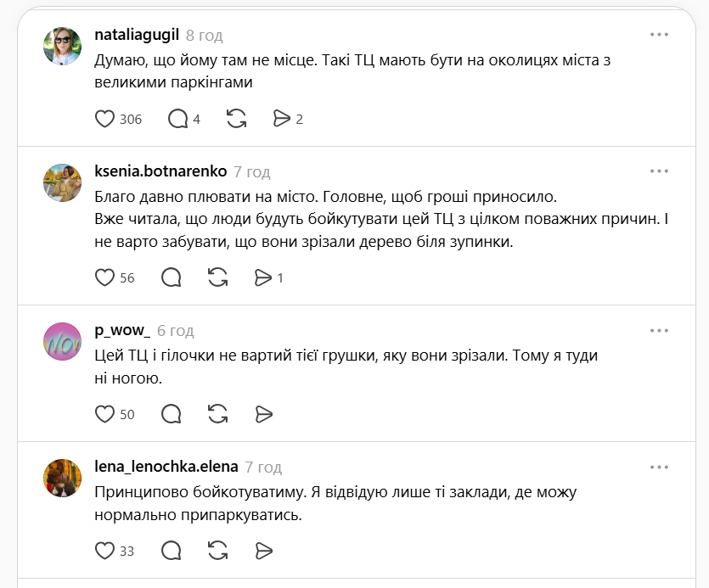Toggle like on p_wow_'s comment
This screenshot has height=588, width=709.
104,414
